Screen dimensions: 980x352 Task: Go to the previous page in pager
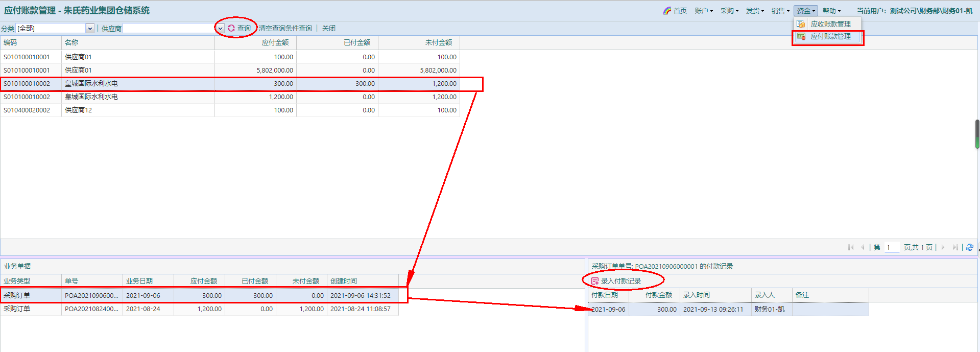pos(863,247)
